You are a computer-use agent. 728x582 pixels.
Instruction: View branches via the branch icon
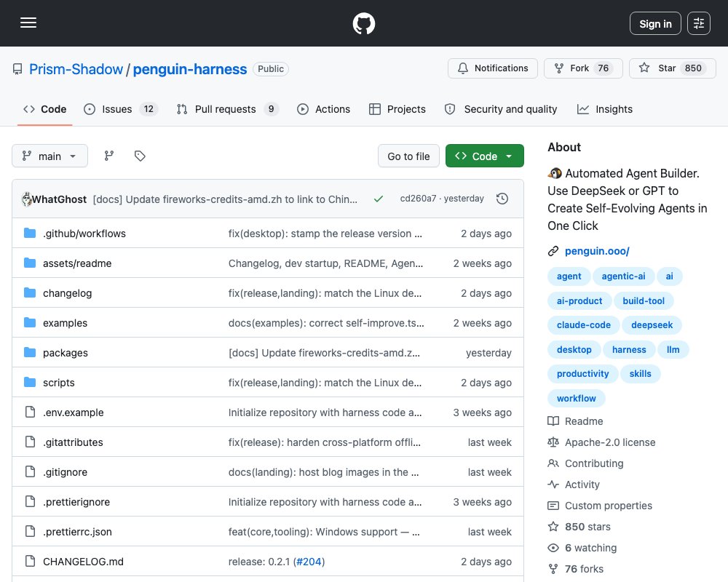[x=108, y=156]
